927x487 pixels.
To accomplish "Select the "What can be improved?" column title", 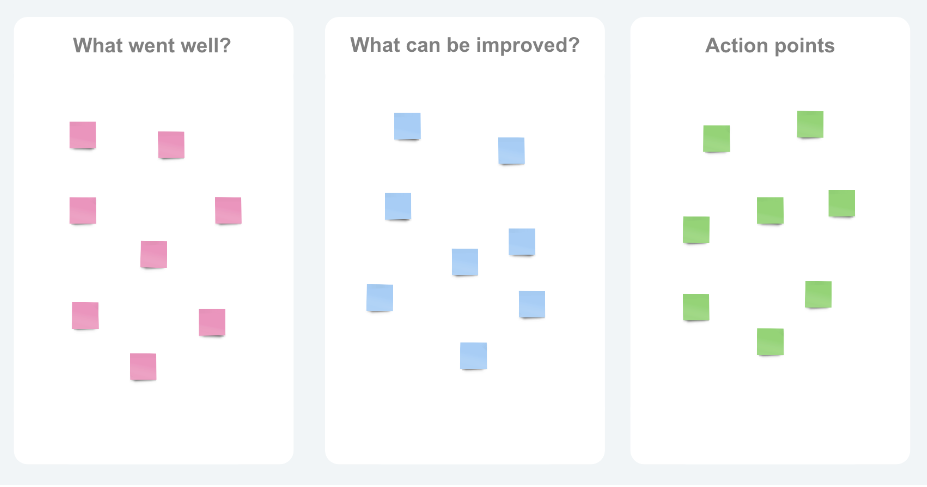I will (x=464, y=46).
